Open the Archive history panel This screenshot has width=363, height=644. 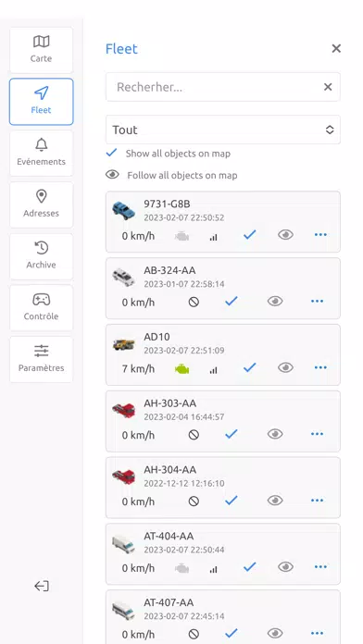pos(41,256)
